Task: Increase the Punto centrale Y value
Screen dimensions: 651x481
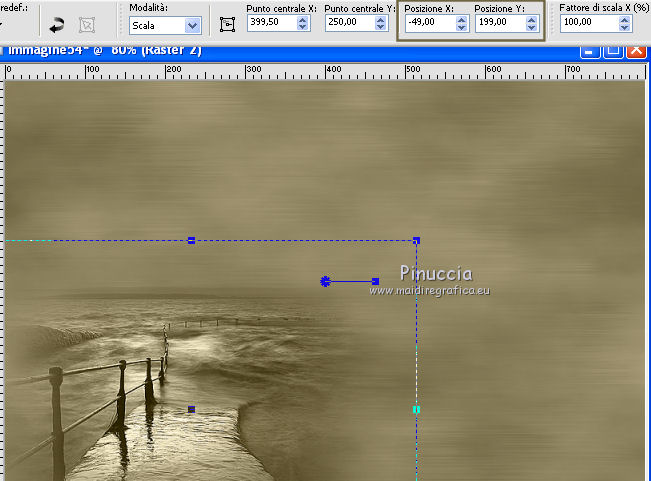Action: tap(381, 20)
